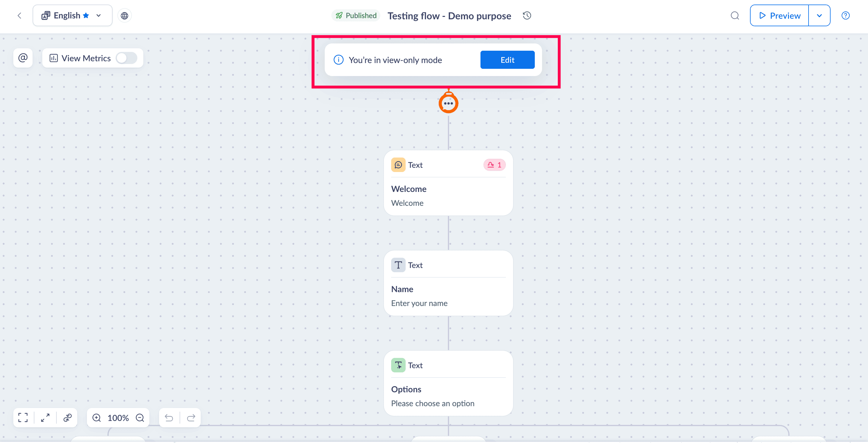Click the Preview button
This screenshot has height=443, width=868.
(779, 15)
